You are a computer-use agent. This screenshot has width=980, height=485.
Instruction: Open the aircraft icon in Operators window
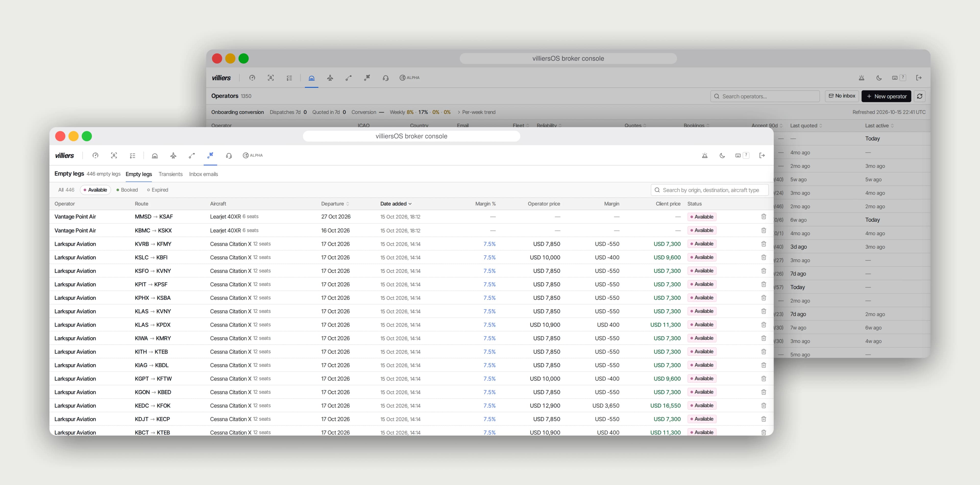(x=330, y=78)
